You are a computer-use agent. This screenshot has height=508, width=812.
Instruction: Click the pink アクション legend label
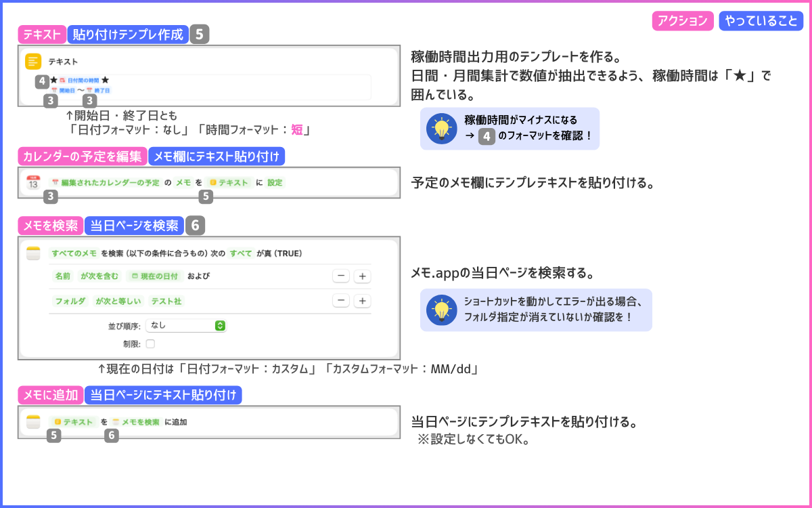[x=683, y=21]
